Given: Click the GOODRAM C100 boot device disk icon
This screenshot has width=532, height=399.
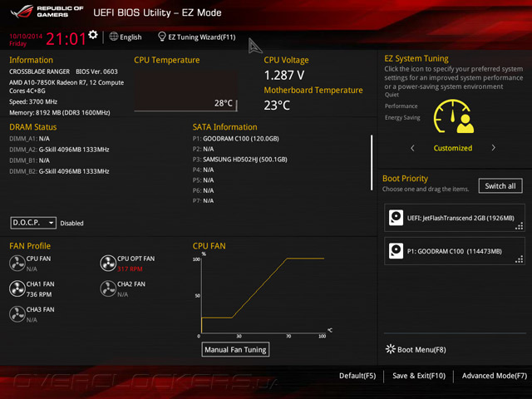Looking at the screenshot, I should click(396, 251).
